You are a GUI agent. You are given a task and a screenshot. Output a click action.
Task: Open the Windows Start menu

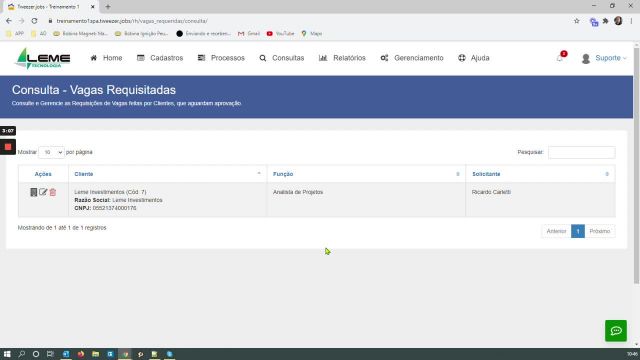click(7, 354)
